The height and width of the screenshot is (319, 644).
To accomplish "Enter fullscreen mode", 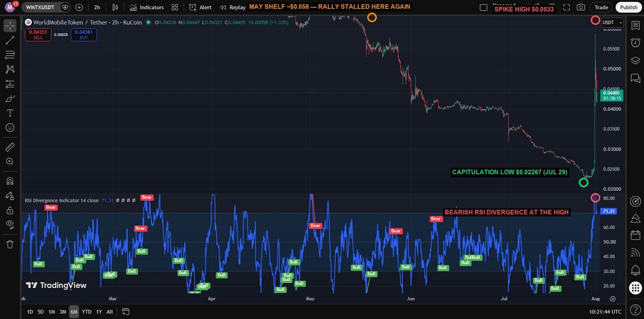I will click(567, 8).
